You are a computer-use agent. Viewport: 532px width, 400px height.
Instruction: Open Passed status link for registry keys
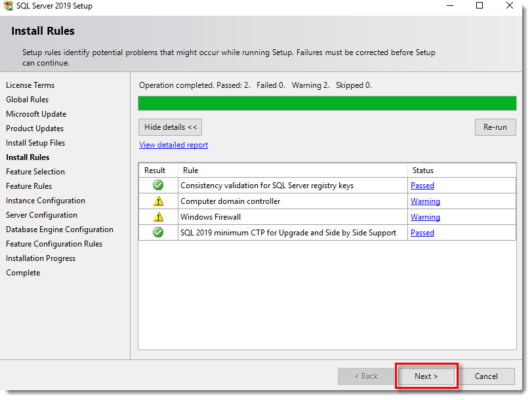click(x=422, y=186)
